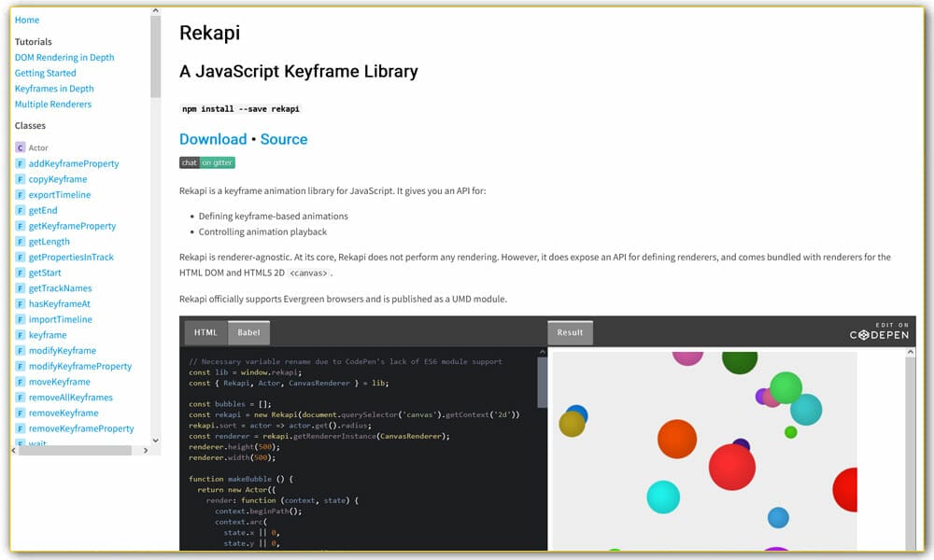Open DOM Rendering in Depth tutorial

click(64, 57)
